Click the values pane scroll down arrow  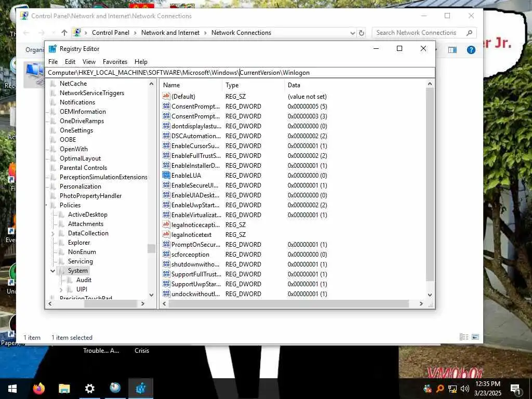point(430,295)
